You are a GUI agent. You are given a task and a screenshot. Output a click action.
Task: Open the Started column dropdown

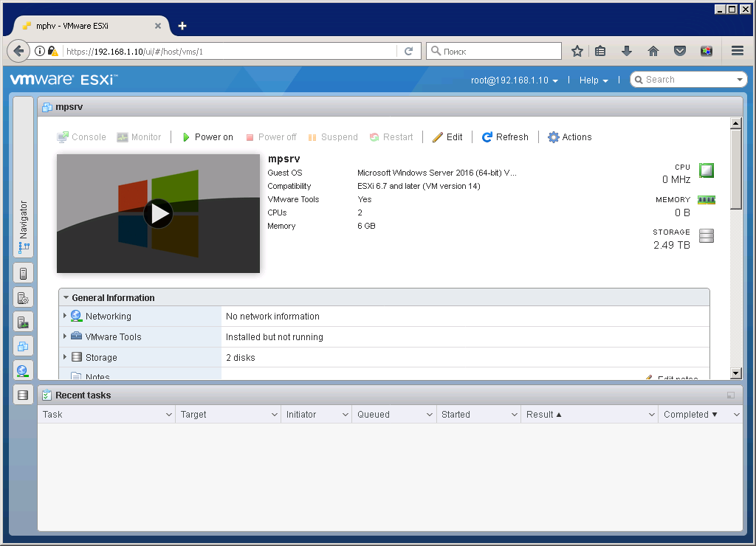514,415
